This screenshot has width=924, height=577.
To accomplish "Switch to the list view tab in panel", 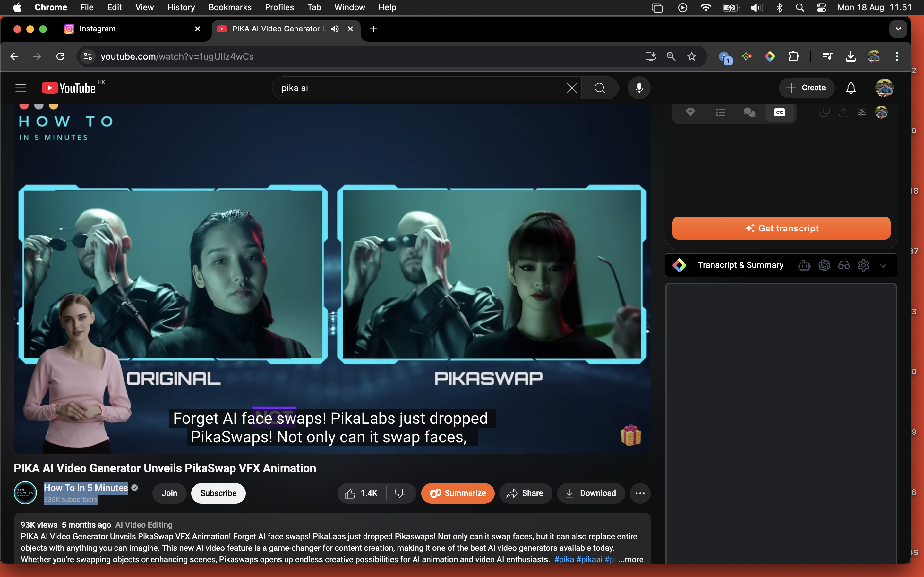I will [x=720, y=112].
